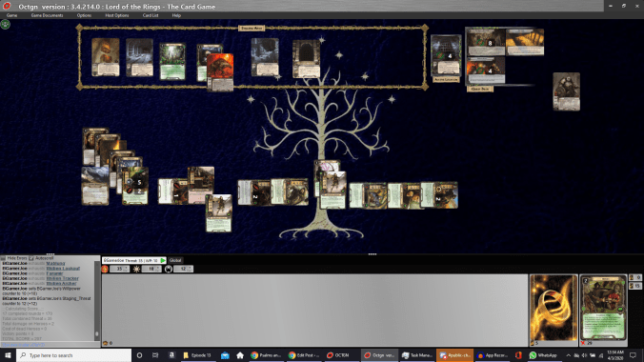Switch to App Recorder in taskbar
This screenshot has width=644, height=362.
(x=492, y=355)
